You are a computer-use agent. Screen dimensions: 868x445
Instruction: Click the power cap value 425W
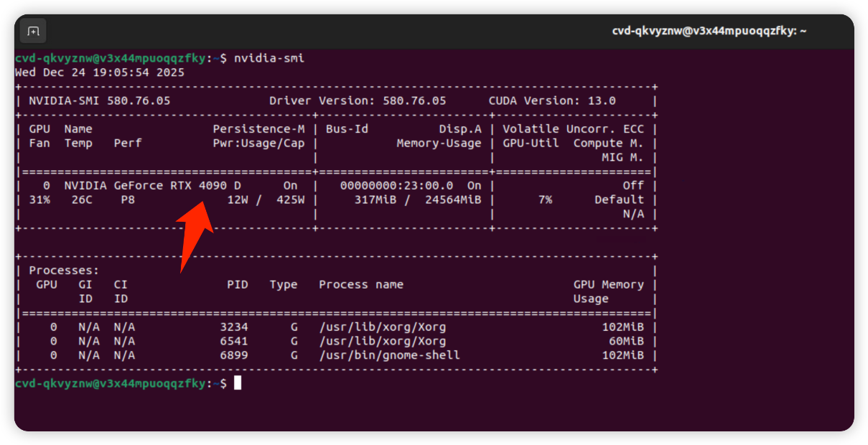pos(290,200)
